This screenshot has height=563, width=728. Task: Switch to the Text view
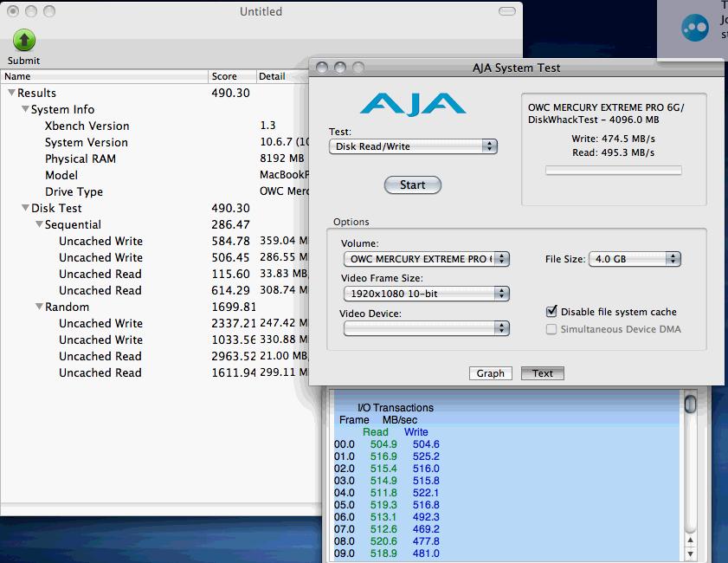point(543,373)
